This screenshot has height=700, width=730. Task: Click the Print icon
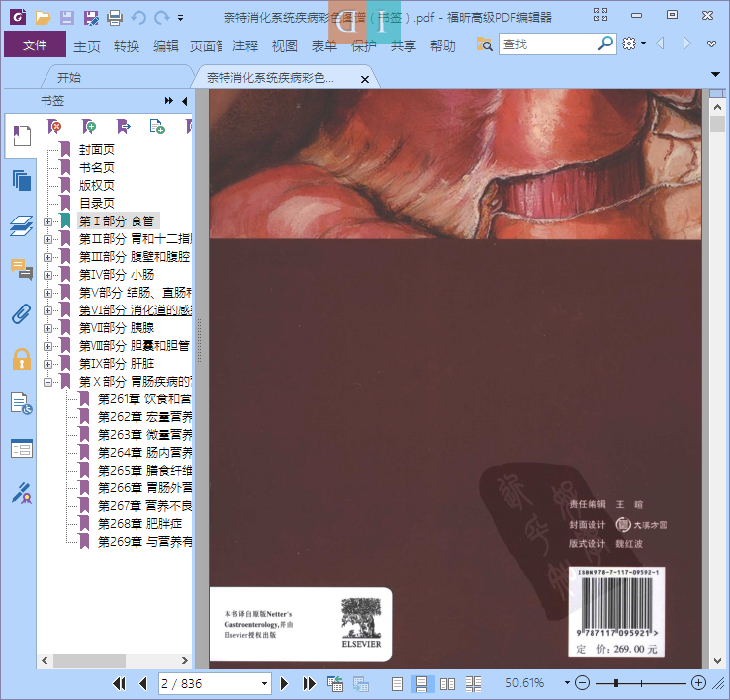[115, 18]
